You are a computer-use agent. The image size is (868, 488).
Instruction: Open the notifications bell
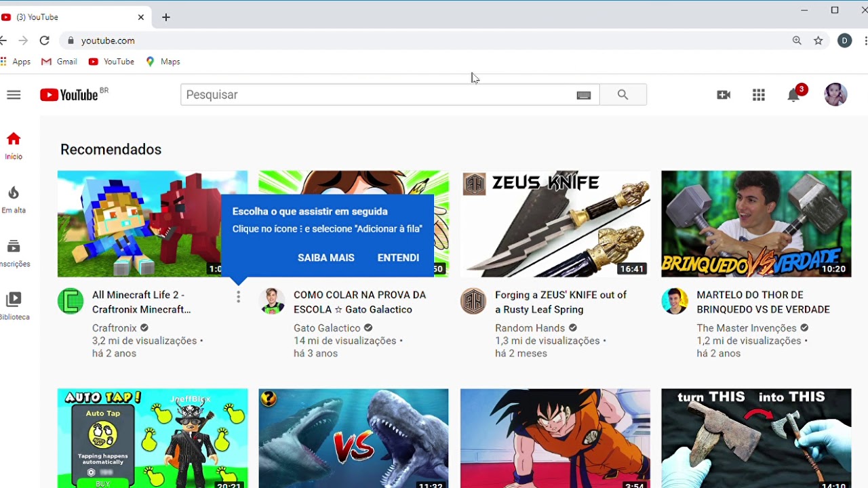pos(793,95)
